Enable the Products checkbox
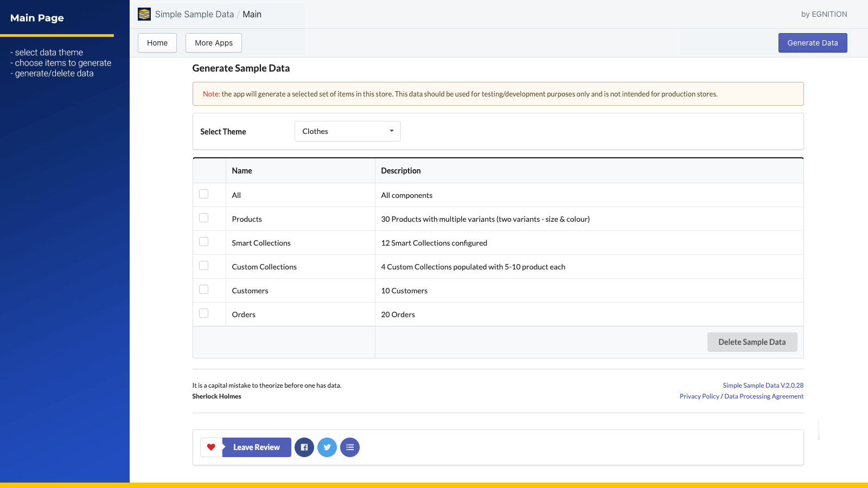This screenshot has width=868, height=488. point(203,217)
